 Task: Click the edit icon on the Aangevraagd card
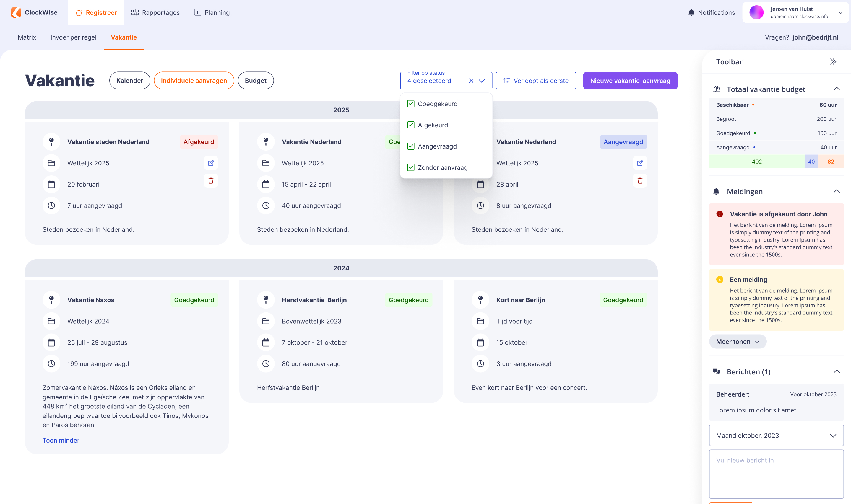pos(640,163)
